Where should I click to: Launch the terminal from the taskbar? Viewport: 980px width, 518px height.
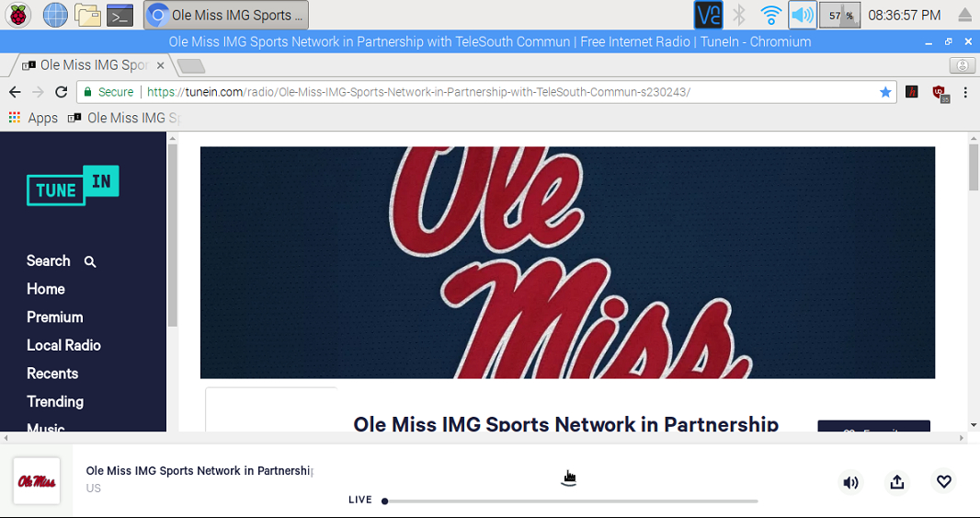tap(120, 15)
